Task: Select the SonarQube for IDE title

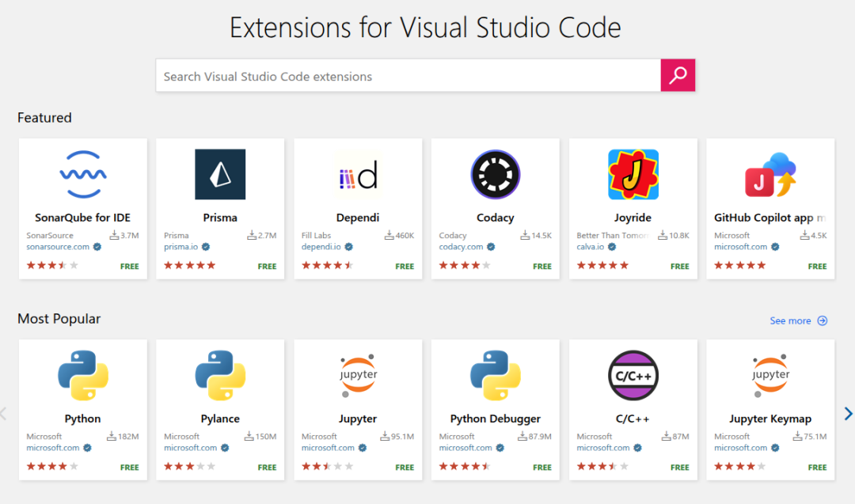Action: click(83, 218)
